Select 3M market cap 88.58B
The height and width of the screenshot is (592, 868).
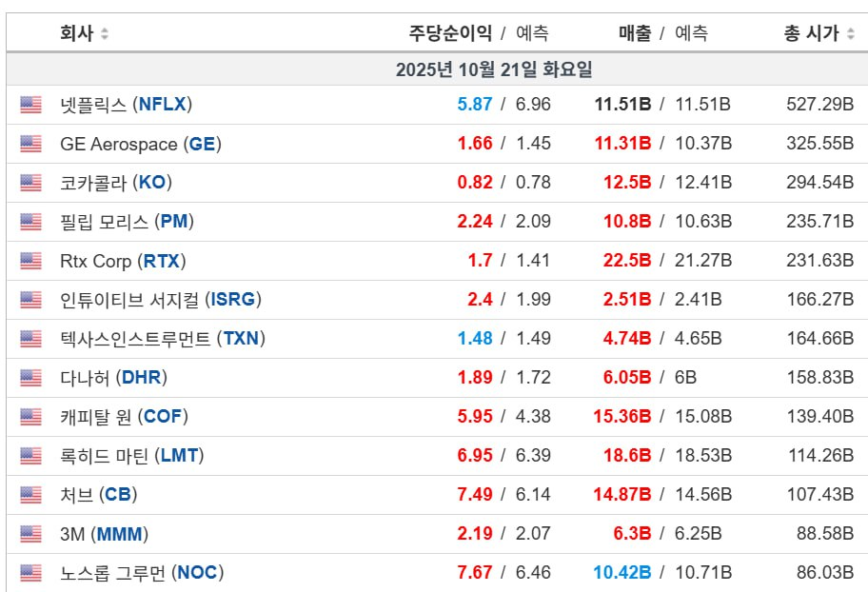tap(825, 534)
